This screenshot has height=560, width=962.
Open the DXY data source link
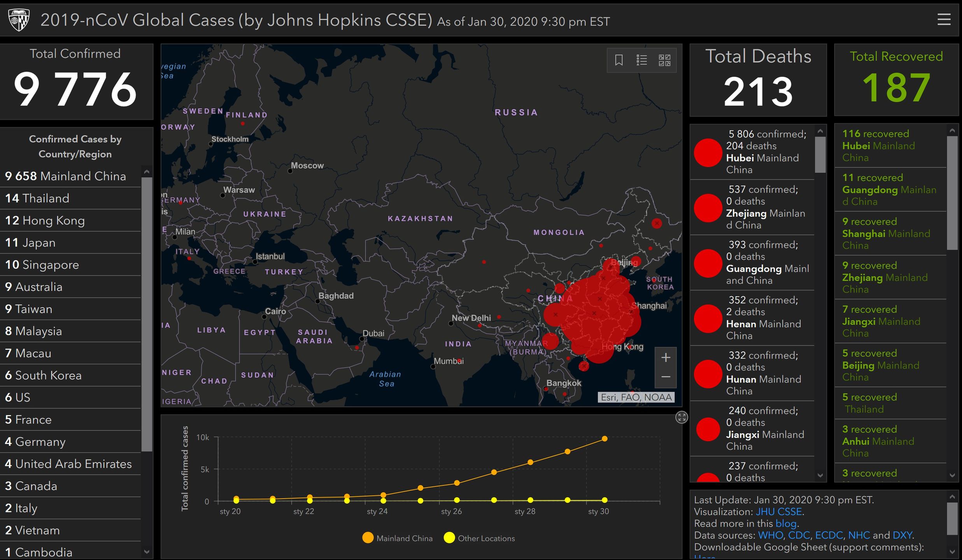[x=902, y=535]
